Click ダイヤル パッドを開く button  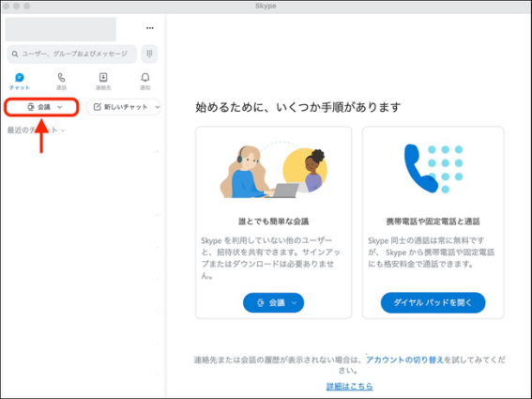coord(433,302)
